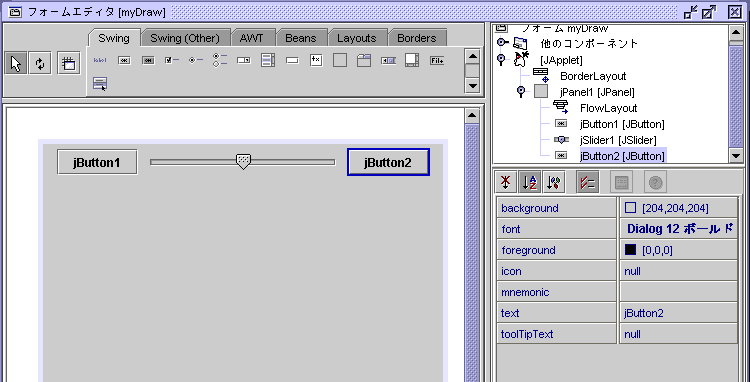
Task: Click the palette scrollbar up arrow
Action: pos(473,56)
